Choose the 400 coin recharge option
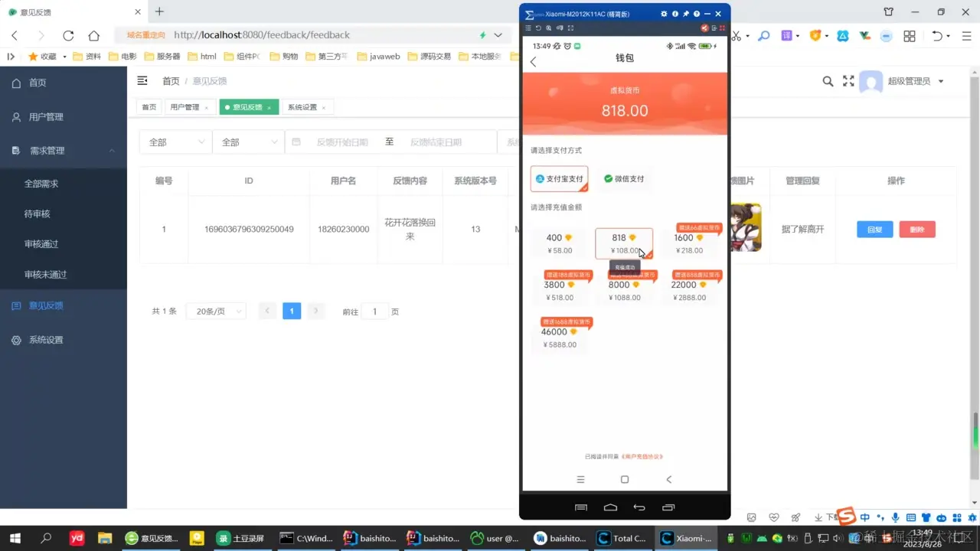Viewport: 980px width, 551px height. tap(560, 243)
